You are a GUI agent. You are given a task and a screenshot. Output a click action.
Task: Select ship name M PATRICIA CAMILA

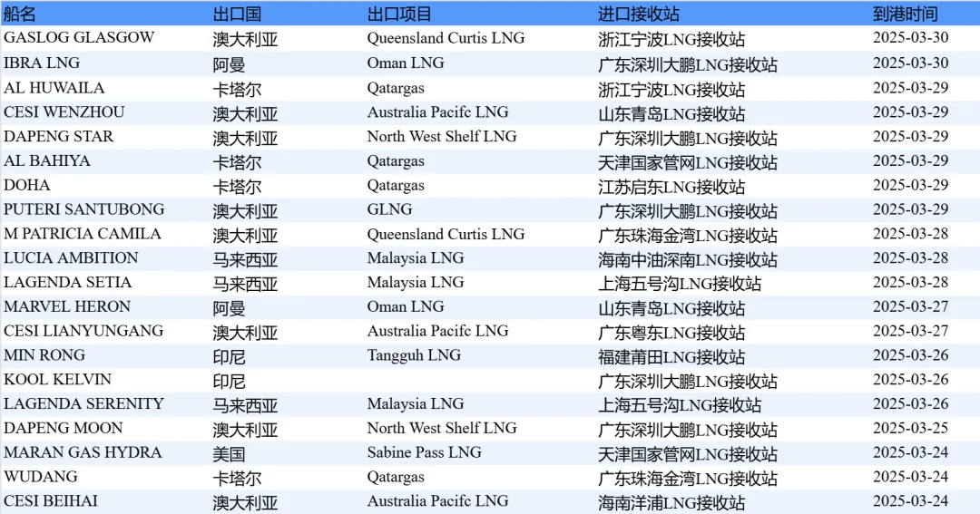tap(83, 234)
